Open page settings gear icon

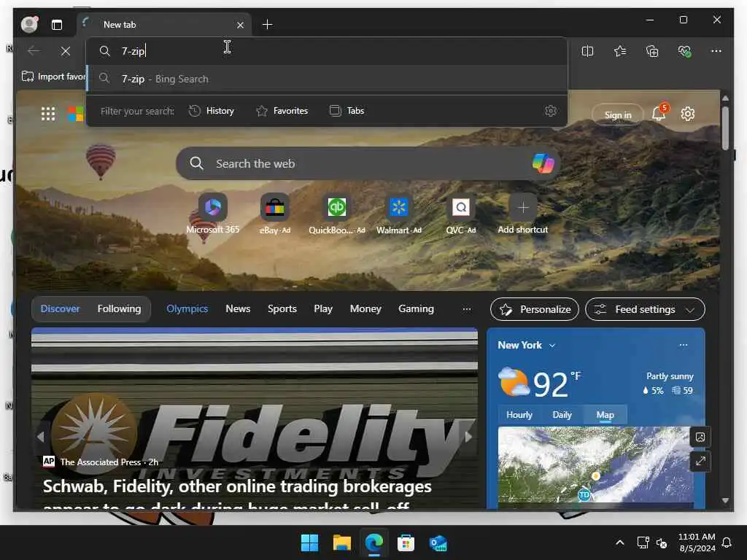(x=687, y=114)
